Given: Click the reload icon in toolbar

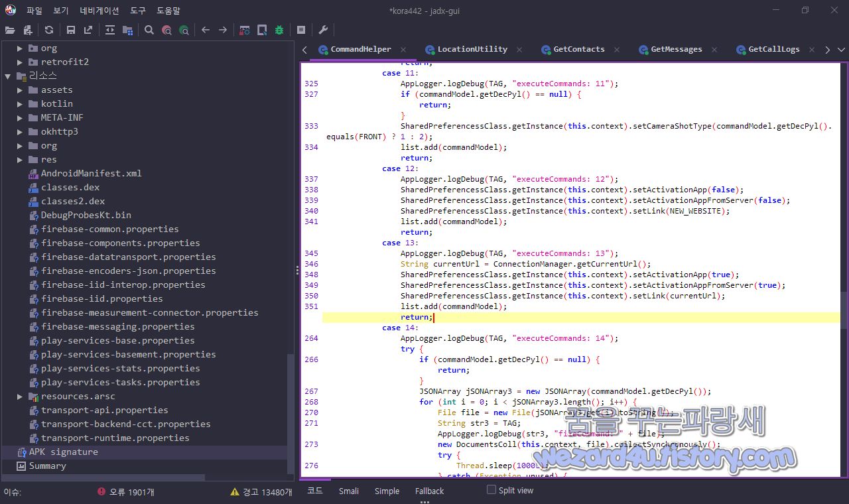Looking at the screenshot, I should 49,30.
